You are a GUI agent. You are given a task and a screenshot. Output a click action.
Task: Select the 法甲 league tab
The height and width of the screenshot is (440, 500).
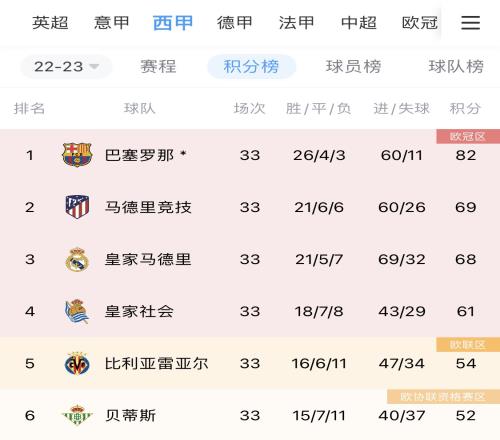(297, 23)
